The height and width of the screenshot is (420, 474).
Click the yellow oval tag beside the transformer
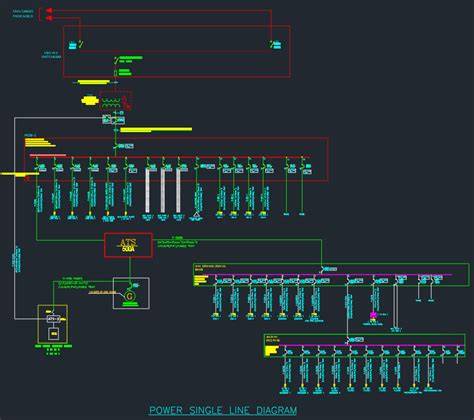(89, 100)
